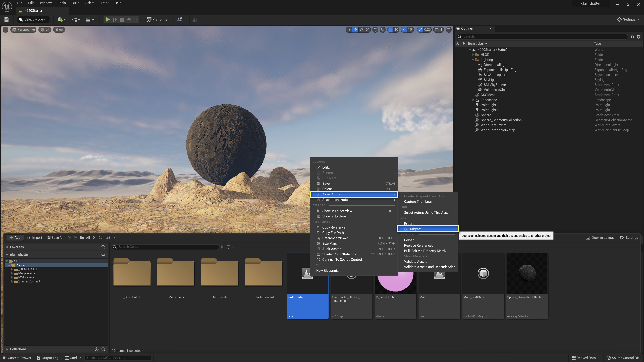Open the Cinematics toolbar dropdown
This screenshot has height=362, width=644.
tap(90, 19)
